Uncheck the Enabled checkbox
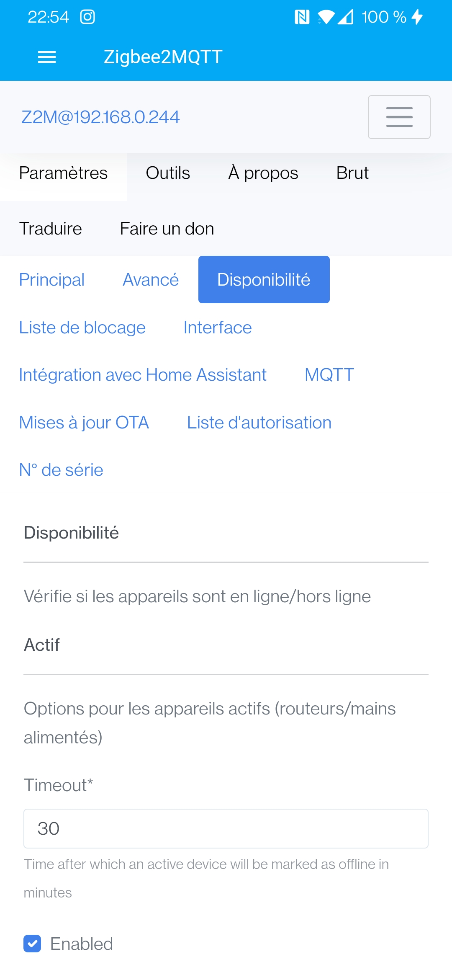This screenshot has width=452, height=980. coord(32,944)
